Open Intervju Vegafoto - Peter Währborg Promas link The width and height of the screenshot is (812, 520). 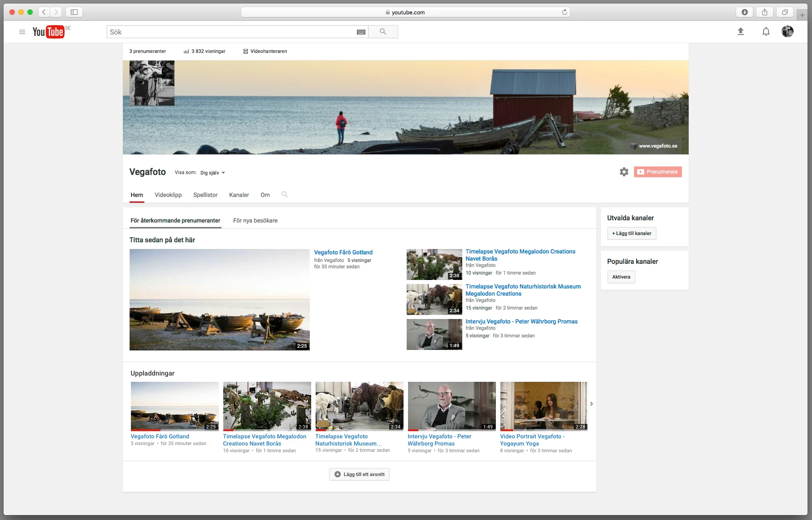pyautogui.click(x=521, y=321)
